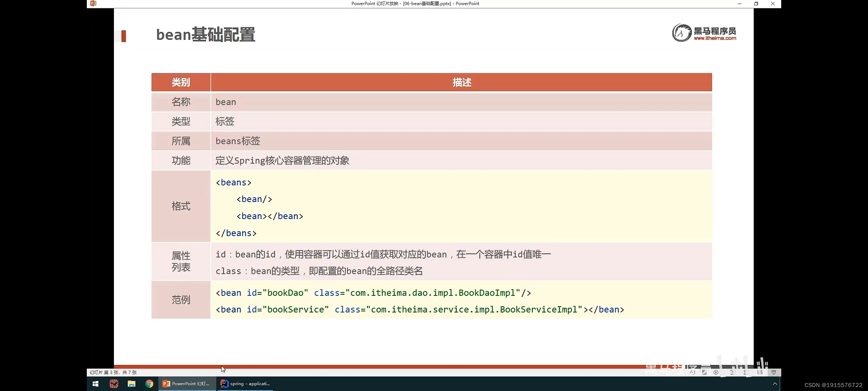The image size is (868, 391).
Task: Switch to IntelliJ spring project window
Action: point(245,384)
